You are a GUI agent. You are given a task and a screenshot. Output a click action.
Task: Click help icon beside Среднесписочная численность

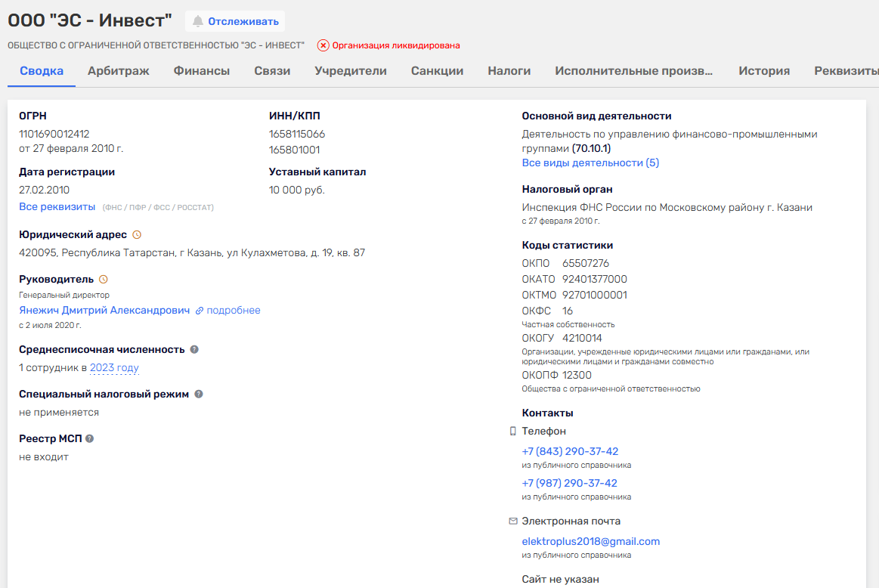point(194,349)
